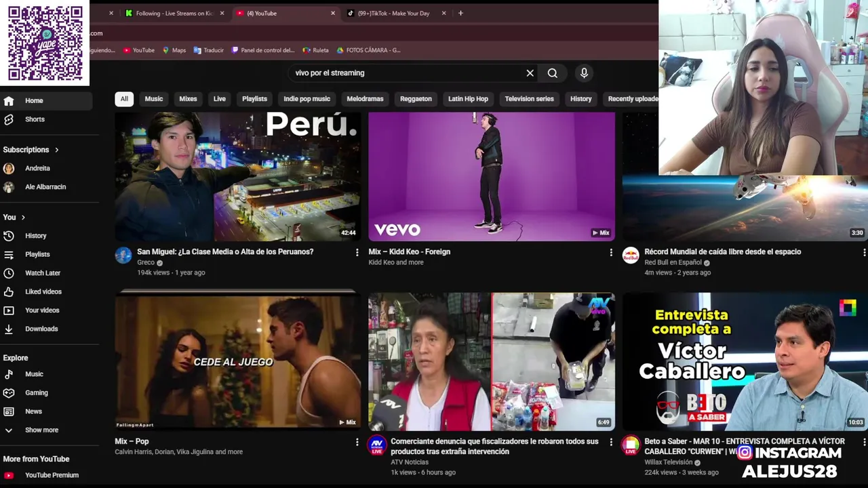Screen dimensions: 868x488
Task: Play ATV comerciante news thumbnail
Action: [x=492, y=362]
